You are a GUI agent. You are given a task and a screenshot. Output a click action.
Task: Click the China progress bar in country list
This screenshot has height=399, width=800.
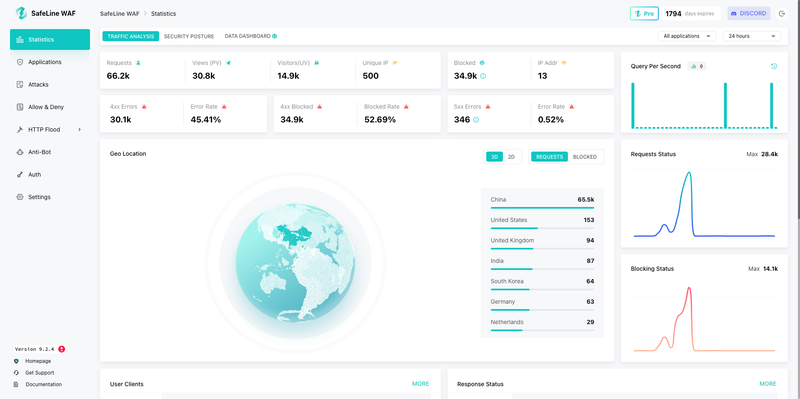pyautogui.click(x=542, y=208)
